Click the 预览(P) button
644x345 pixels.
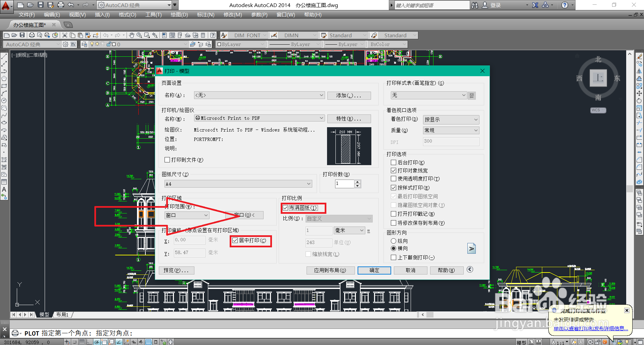(177, 270)
